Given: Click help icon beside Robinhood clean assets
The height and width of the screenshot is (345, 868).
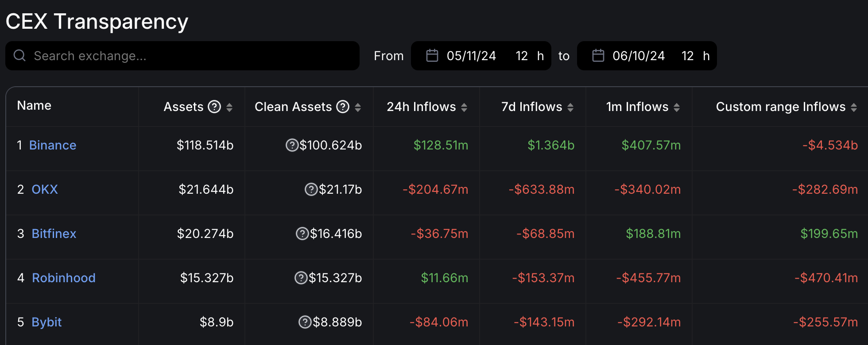Looking at the screenshot, I should (301, 278).
